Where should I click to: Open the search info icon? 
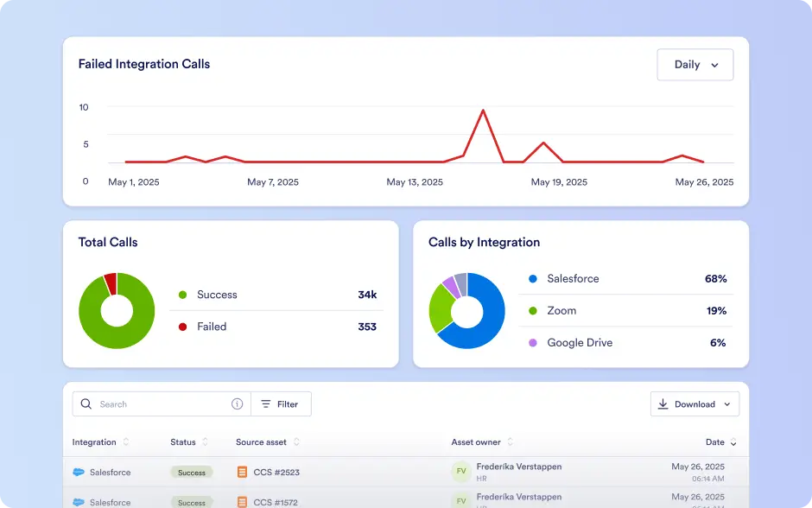[x=237, y=404]
